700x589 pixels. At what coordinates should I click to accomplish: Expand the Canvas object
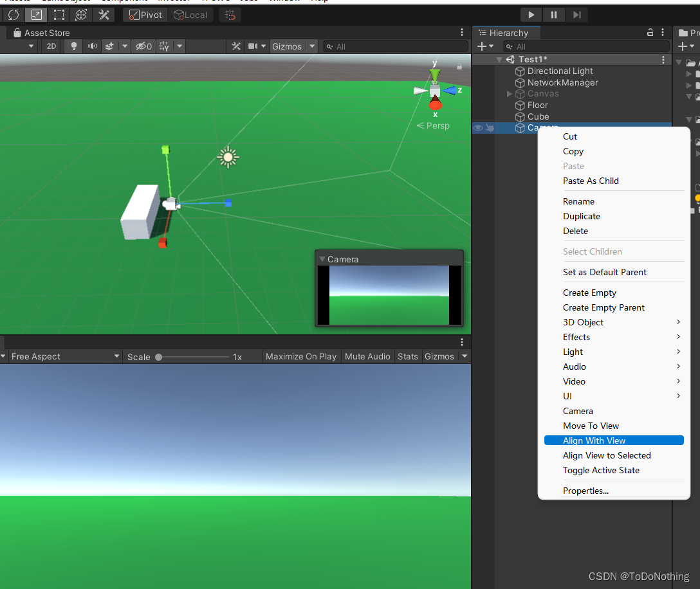[x=510, y=94]
